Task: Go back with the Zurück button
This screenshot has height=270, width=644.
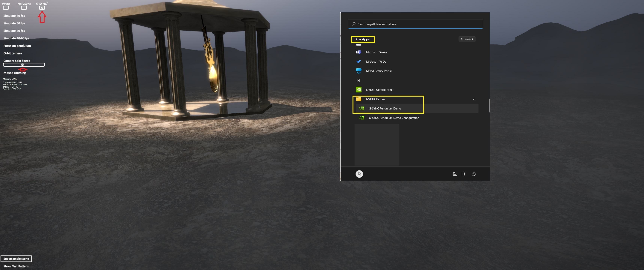Action: coord(467,39)
